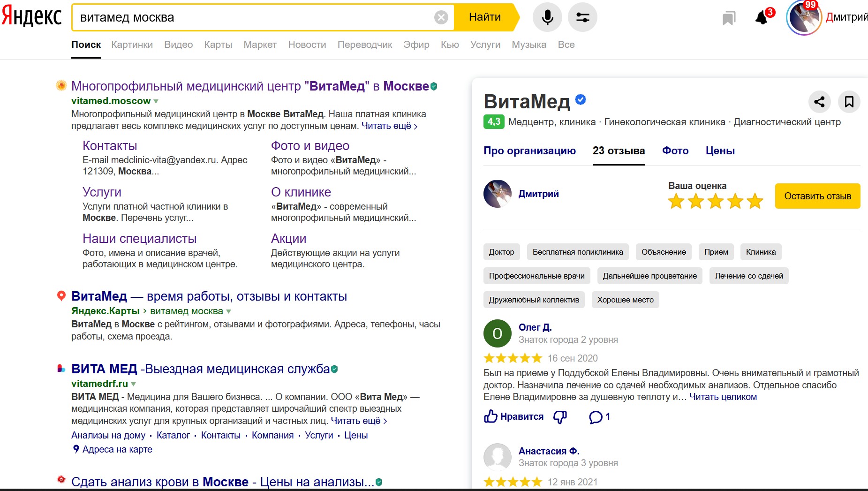Open Про организацию tab in card
This screenshot has width=868, height=491.
click(530, 151)
